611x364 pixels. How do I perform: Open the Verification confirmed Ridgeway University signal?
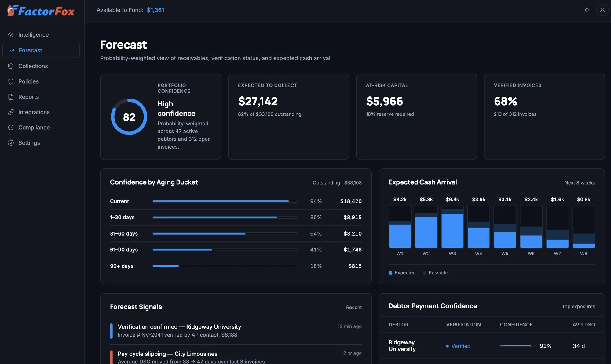[x=236, y=331]
